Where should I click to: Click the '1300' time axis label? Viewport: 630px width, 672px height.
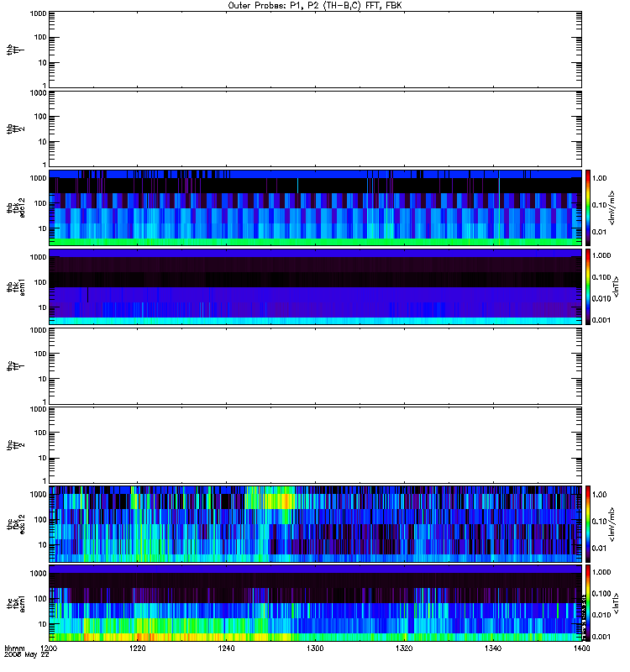click(315, 648)
